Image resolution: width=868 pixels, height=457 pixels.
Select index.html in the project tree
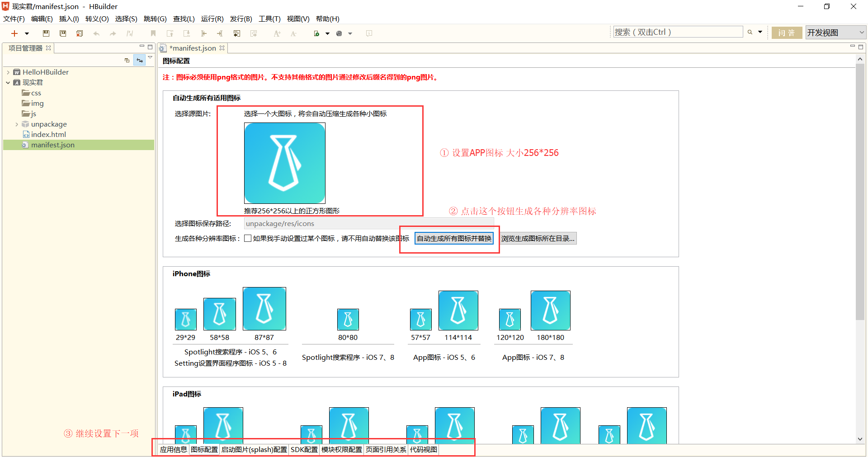click(x=44, y=135)
